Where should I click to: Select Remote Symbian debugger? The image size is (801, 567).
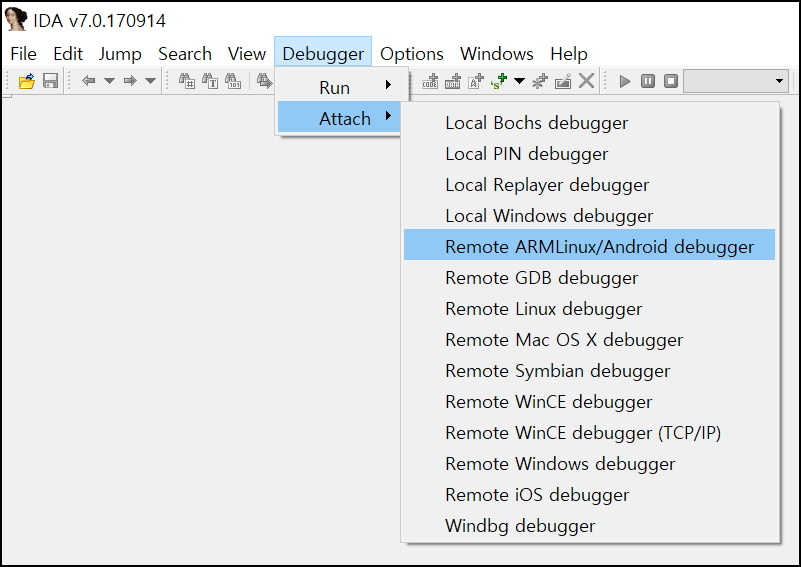tap(589, 371)
